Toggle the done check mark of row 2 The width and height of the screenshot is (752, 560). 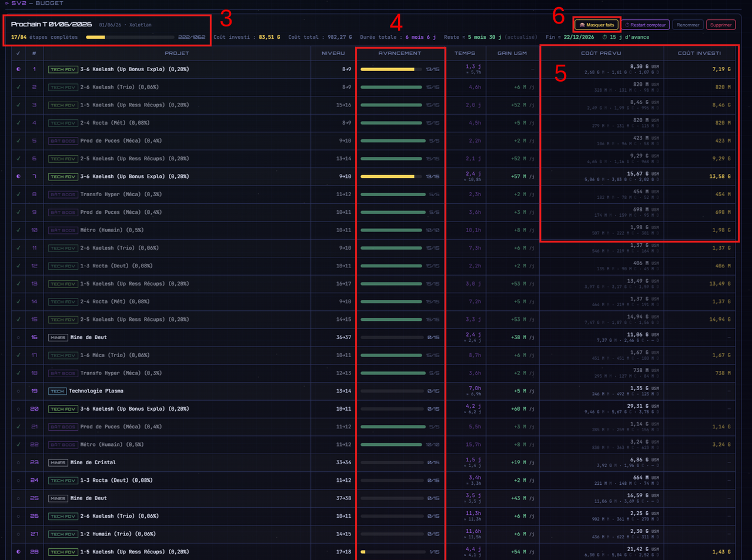point(18,87)
